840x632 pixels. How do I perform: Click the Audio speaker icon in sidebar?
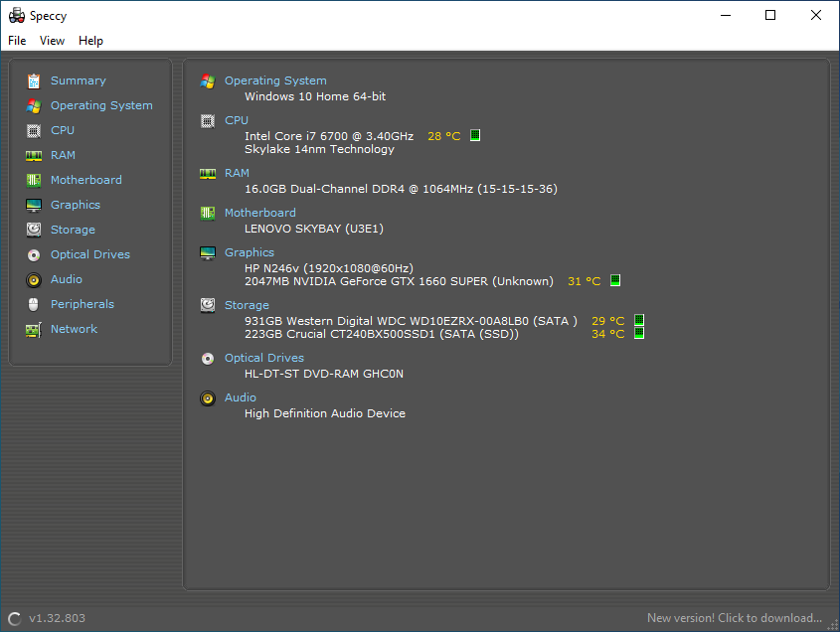point(34,279)
